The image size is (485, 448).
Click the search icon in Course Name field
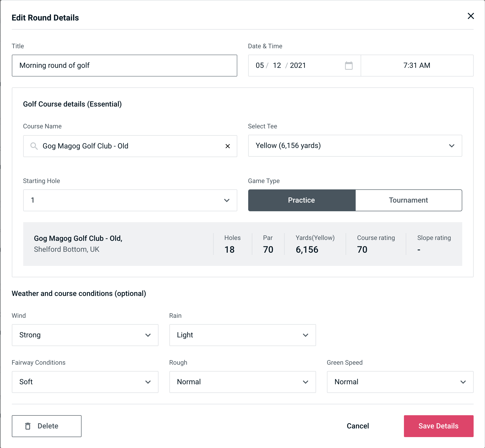point(34,146)
